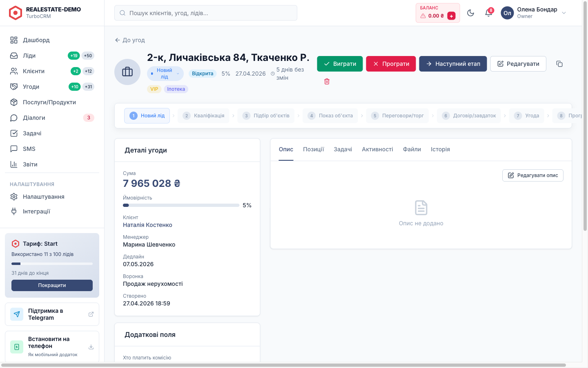This screenshot has height=368, width=588.
Task: Switch to the Активності tab
Action: click(x=377, y=149)
